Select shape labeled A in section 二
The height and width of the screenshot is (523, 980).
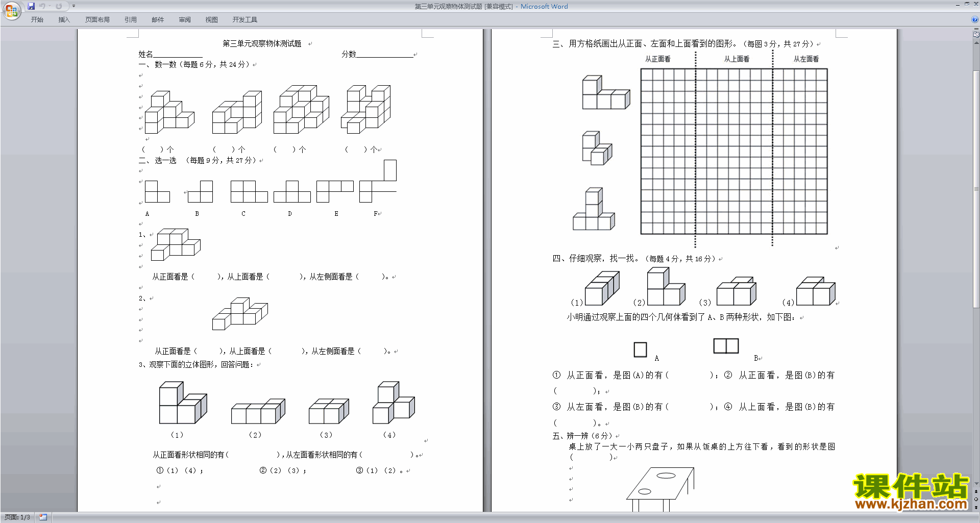(x=157, y=192)
